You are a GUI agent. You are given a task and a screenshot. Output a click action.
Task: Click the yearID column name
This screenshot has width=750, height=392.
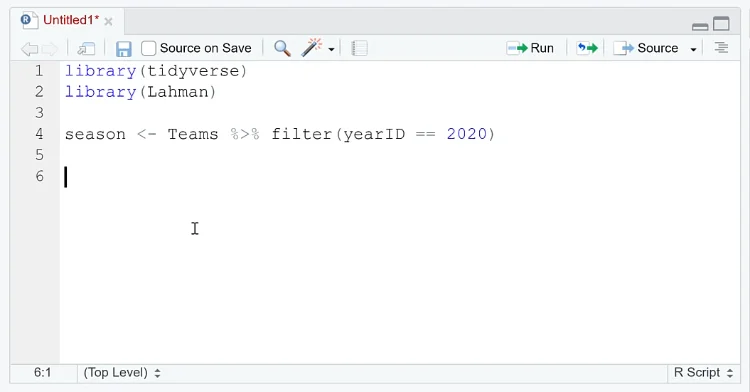(x=374, y=134)
